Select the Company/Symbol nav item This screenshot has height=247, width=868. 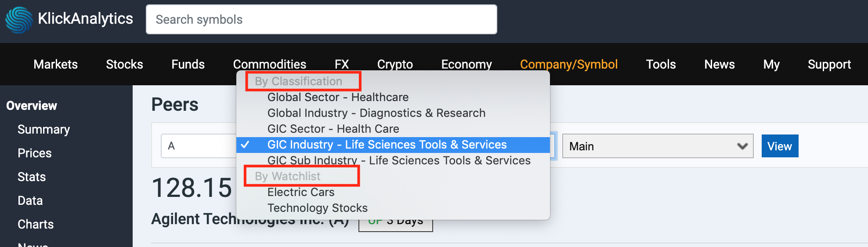click(x=569, y=64)
